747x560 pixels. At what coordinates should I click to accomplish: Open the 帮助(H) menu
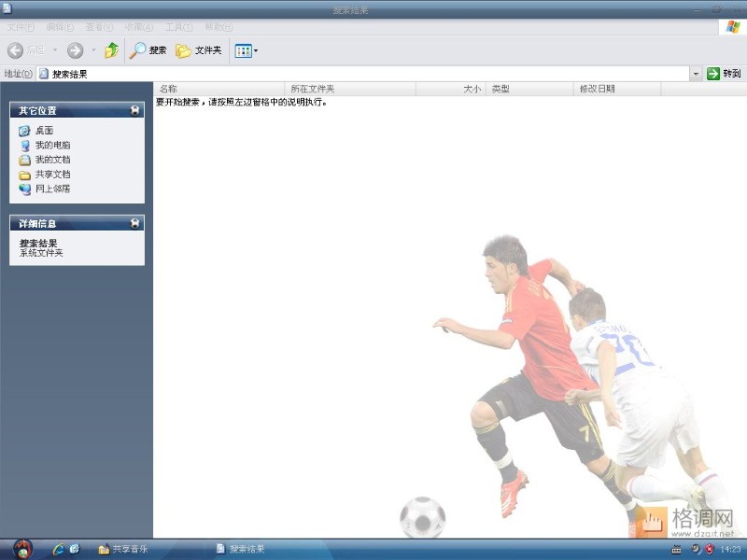pyautogui.click(x=218, y=27)
